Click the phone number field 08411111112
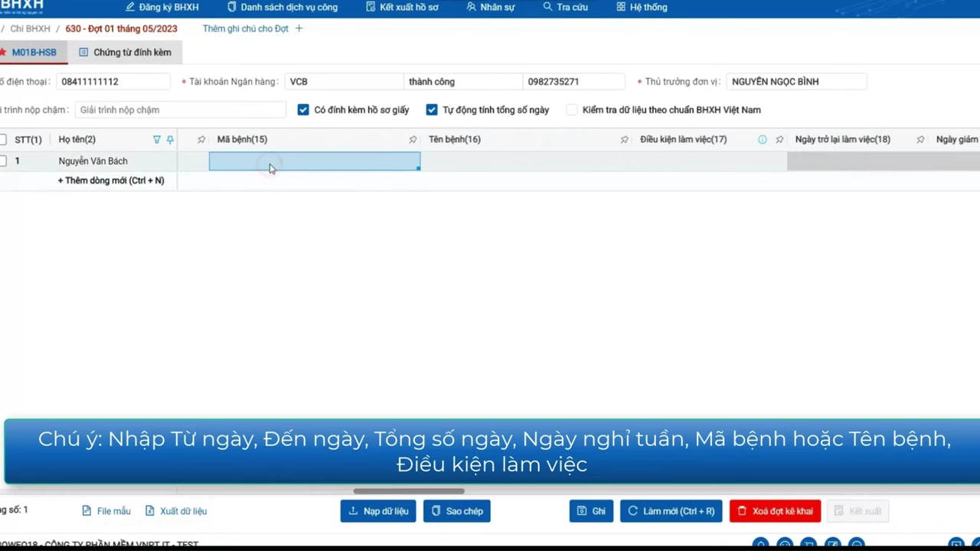This screenshot has height=551, width=980. coord(113,81)
